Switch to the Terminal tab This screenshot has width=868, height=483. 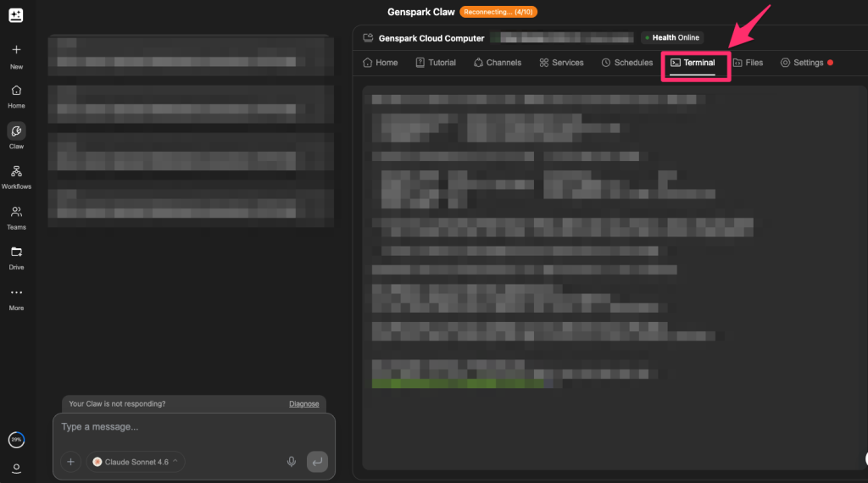pyautogui.click(x=693, y=63)
